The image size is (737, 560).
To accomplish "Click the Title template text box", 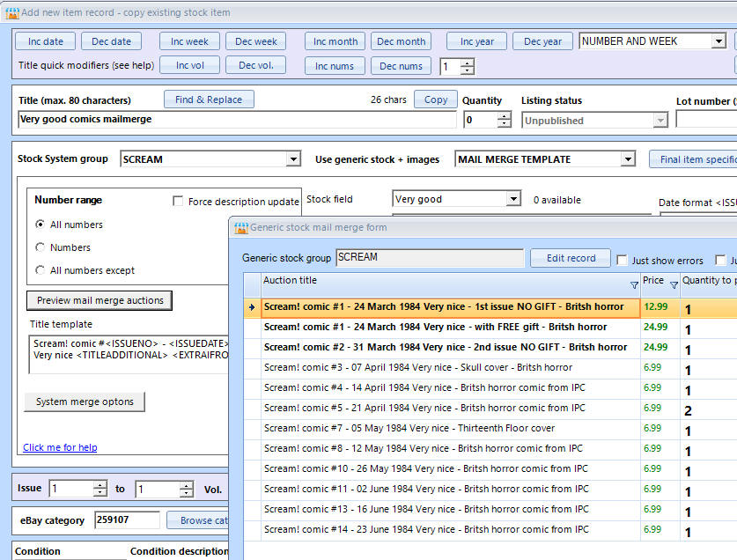I will click(x=129, y=355).
